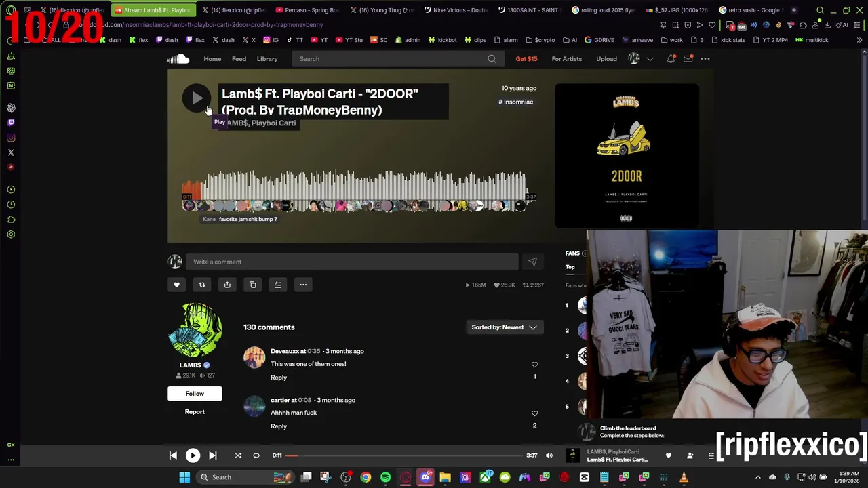Send the comment with the arrow icon

point(532,262)
